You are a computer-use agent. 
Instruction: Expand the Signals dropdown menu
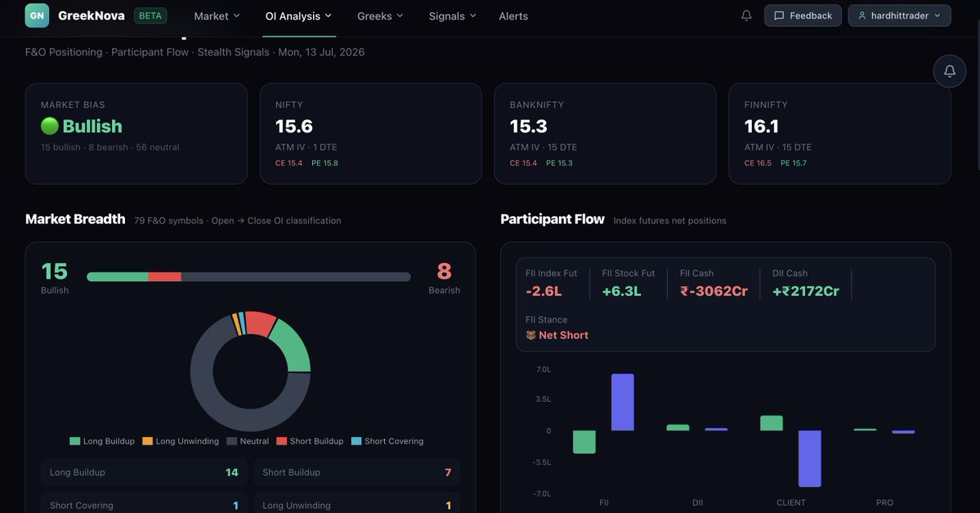point(453,16)
